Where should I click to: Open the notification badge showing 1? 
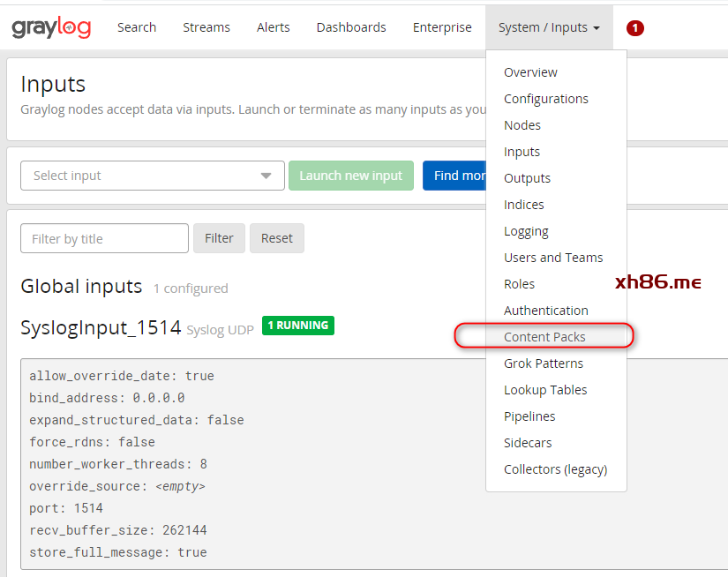[x=634, y=28]
